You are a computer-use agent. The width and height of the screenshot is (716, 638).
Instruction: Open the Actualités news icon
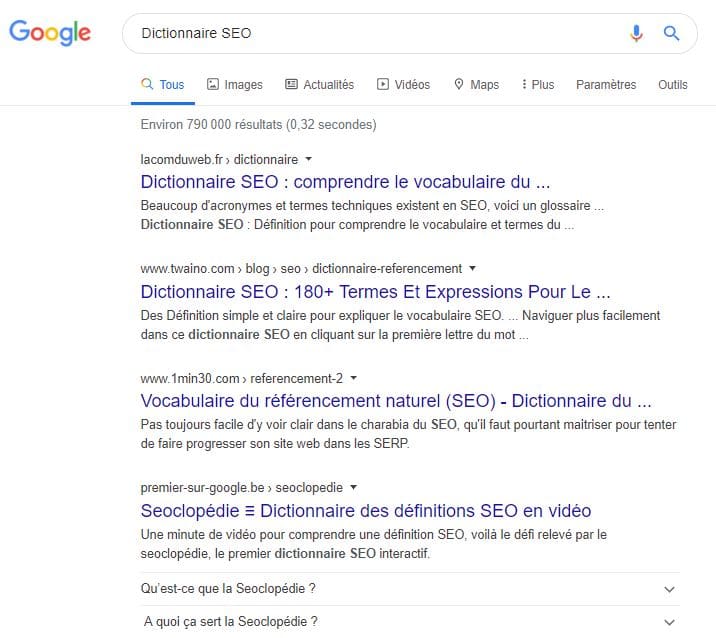[291, 84]
